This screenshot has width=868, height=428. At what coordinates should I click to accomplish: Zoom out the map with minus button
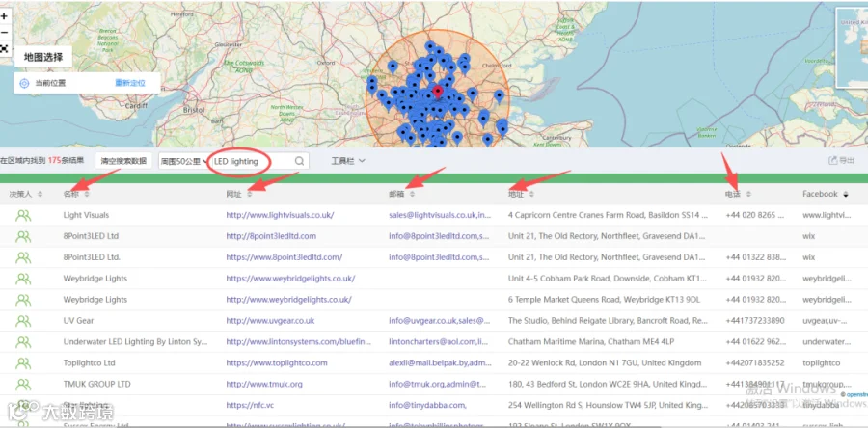tap(4, 33)
